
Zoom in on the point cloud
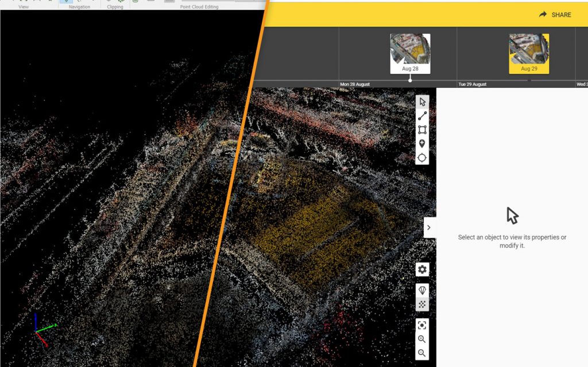422,339
